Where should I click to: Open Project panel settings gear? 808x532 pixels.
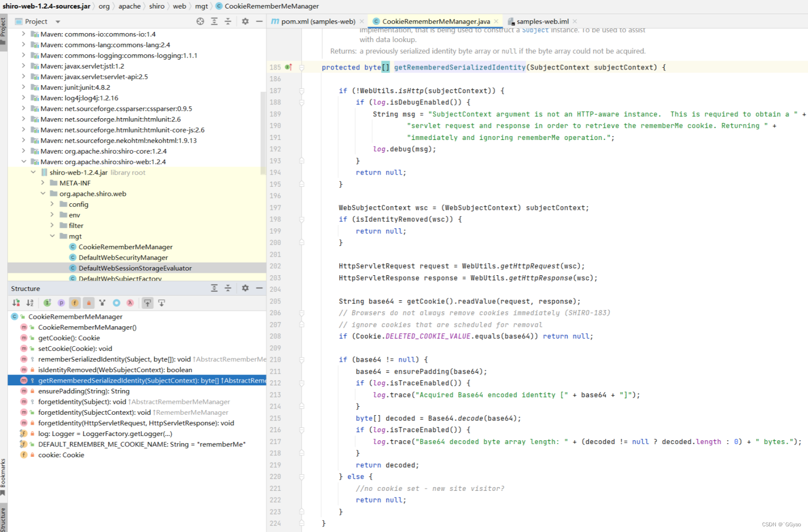pos(245,21)
